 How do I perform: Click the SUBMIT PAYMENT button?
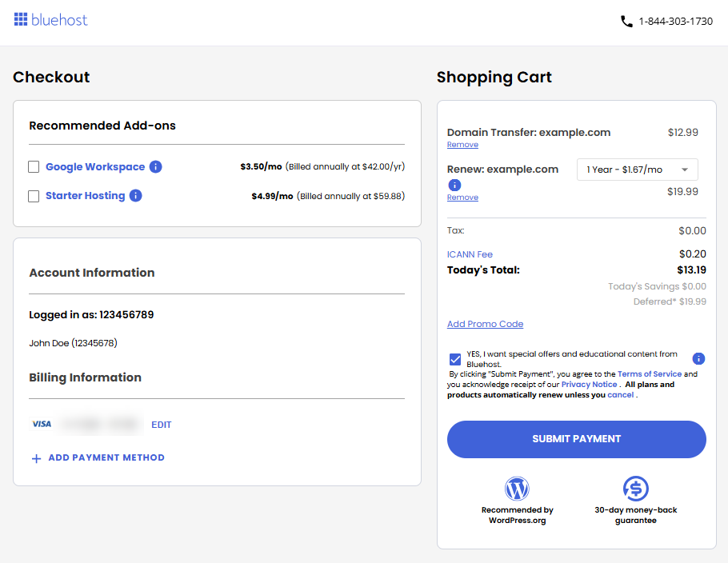point(577,439)
